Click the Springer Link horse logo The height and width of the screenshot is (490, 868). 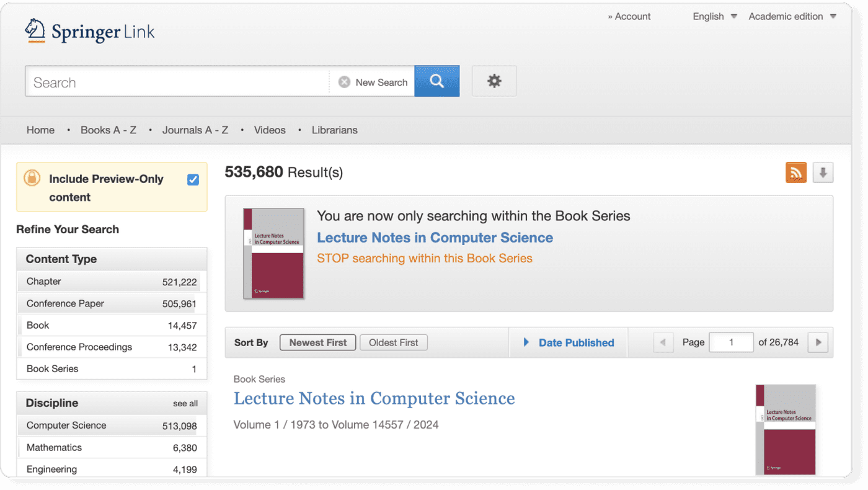(35, 29)
